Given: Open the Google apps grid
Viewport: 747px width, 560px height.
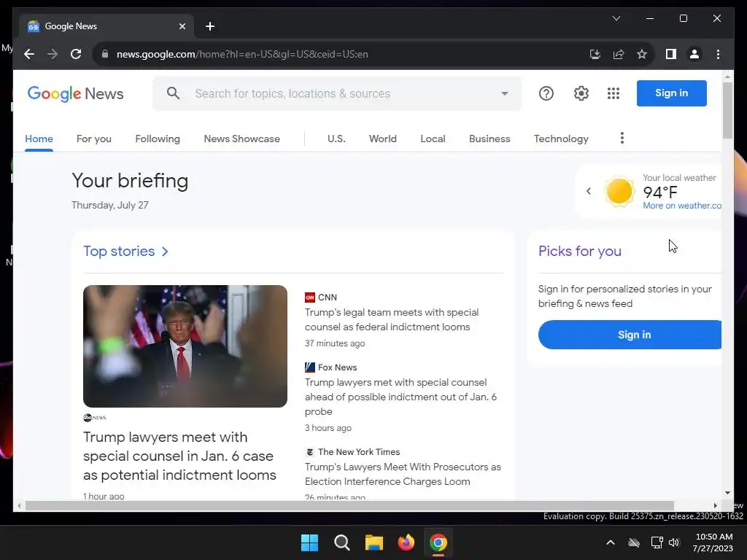Looking at the screenshot, I should pyautogui.click(x=614, y=93).
